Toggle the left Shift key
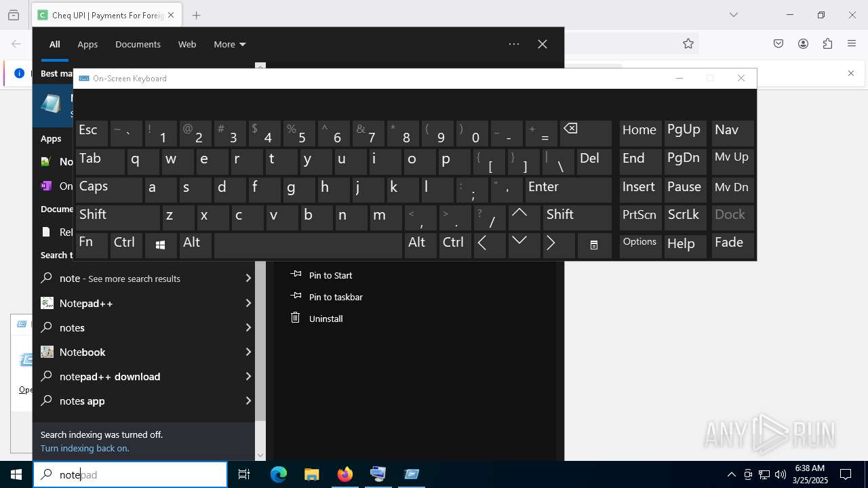This screenshot has height=488, width=868. coord(117,218)
